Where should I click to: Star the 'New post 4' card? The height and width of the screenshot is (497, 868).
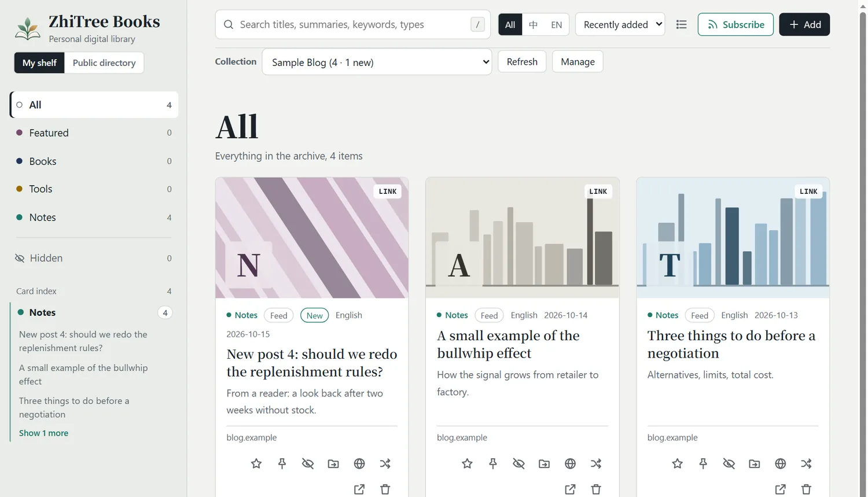click(x=256, y=463)
